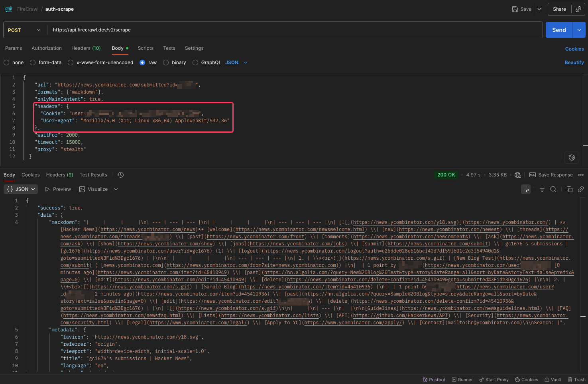
Task: Open Cookies in the bottom status bar
Action: coord(527,380)
